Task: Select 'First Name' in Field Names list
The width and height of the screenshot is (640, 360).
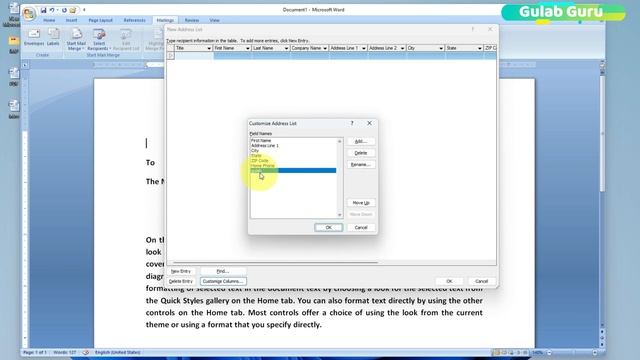Action: (x=261, y=140)
